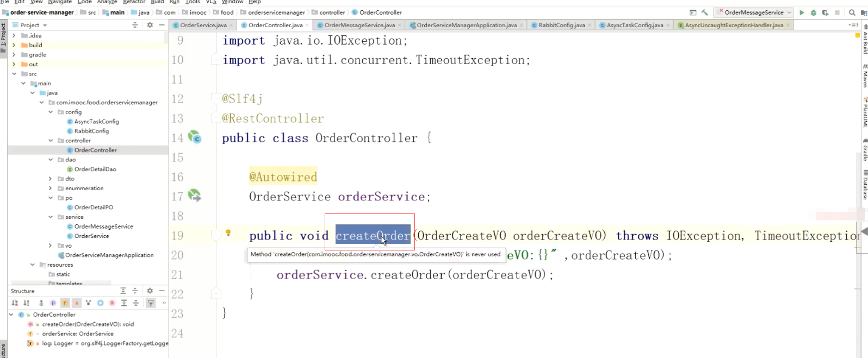
Task: Click Spring bean gutter icon on line 14
Action: click(x=195, y=137)
